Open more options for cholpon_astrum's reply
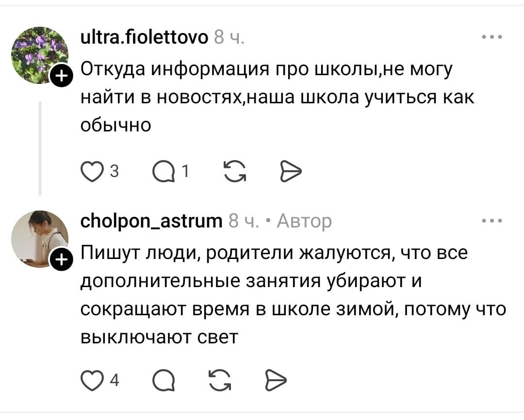The image size is (524, 420). (492, 221)
